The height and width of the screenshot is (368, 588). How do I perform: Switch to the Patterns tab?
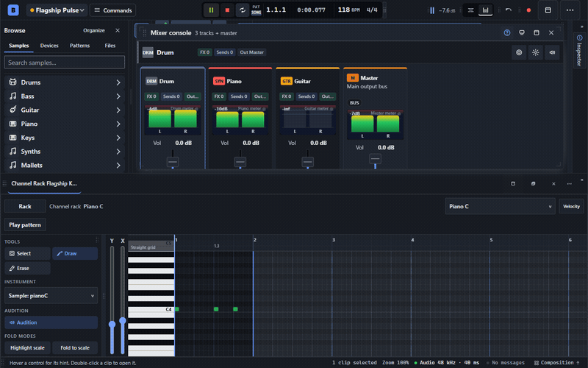pos(79,46)
